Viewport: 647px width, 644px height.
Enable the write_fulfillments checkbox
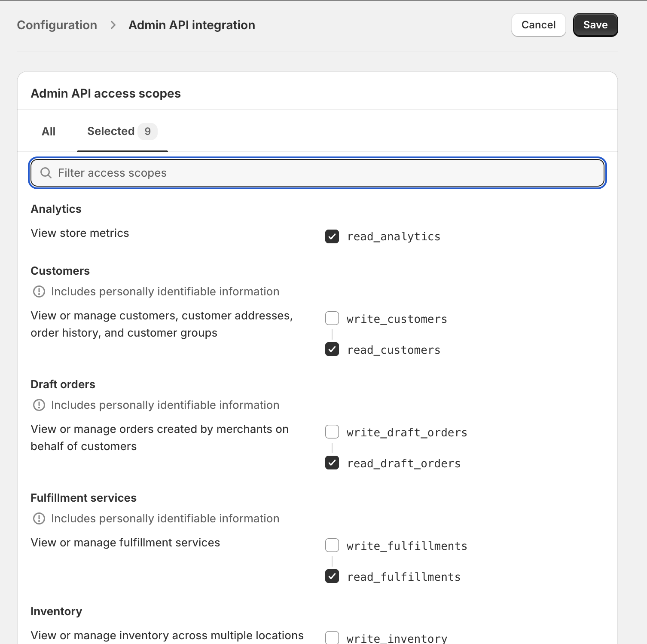coord(332,545)
